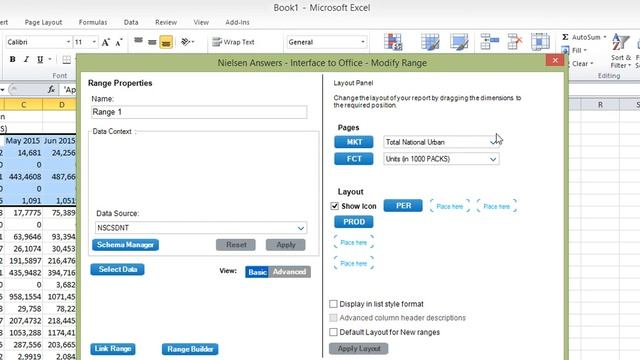Open the font size dropdown
Viewport: 640px width, 360px height.
coord(94,42)
